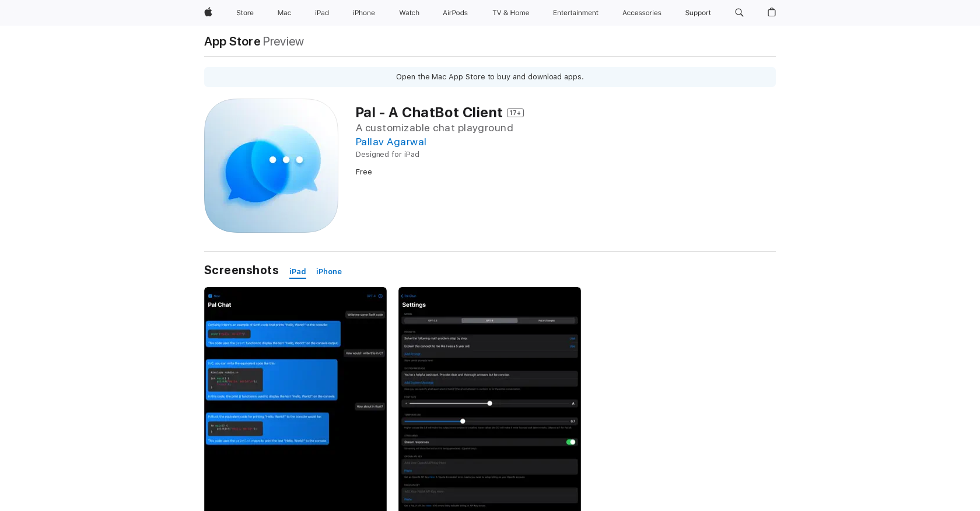The width and height of the screenshot is (980, 511).
Task: Open the iPhone nav menu item
Action: coord(364,13)
